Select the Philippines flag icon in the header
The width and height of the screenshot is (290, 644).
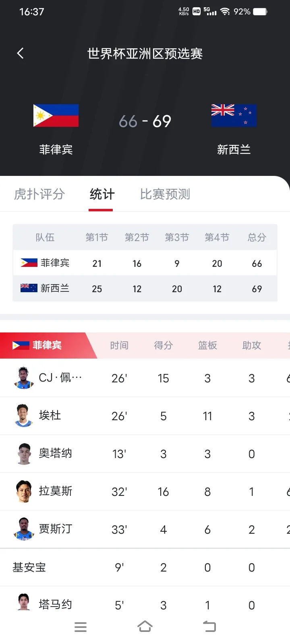(x=56, y=115)
